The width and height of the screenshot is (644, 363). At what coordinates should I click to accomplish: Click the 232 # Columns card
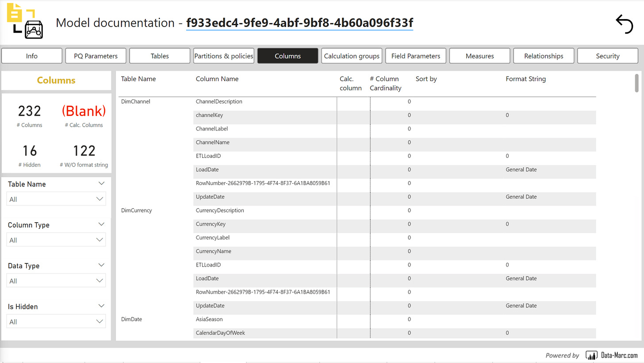(x=30, y=116)
